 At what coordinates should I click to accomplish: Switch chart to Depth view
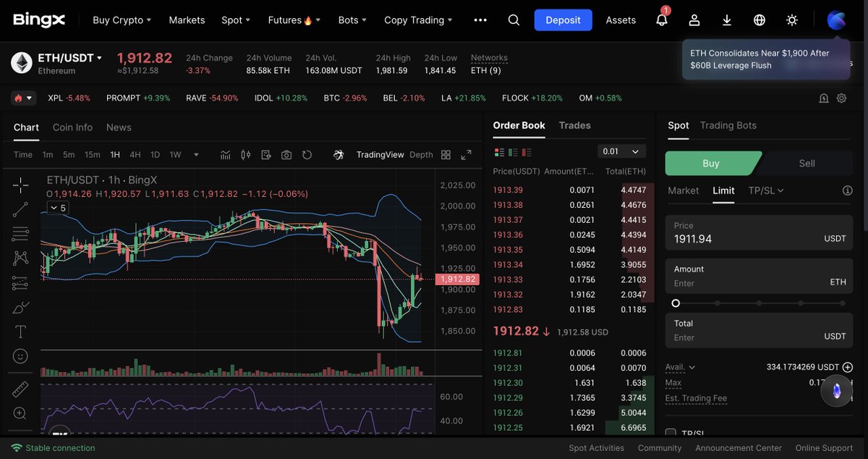pos(421,154)
